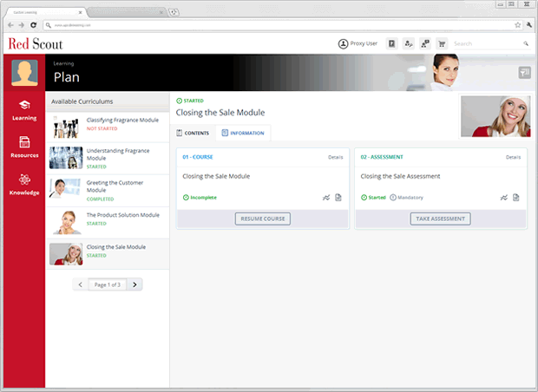Click the large module image at right
The height and width of the screenshot is (392, 538).
(495, 116)
